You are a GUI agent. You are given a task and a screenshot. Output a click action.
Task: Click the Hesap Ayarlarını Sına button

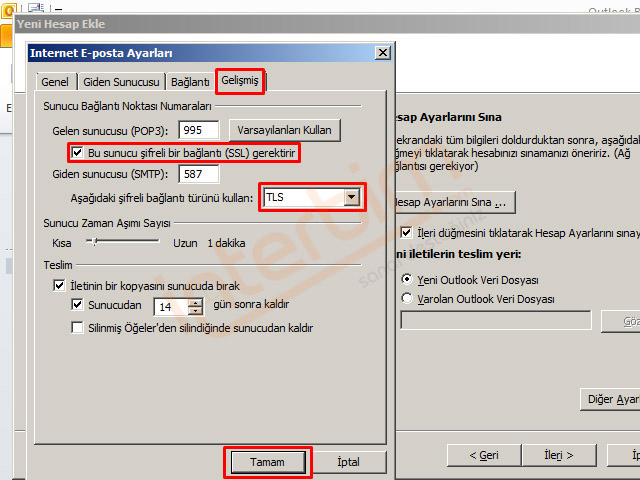click(452, 202)
